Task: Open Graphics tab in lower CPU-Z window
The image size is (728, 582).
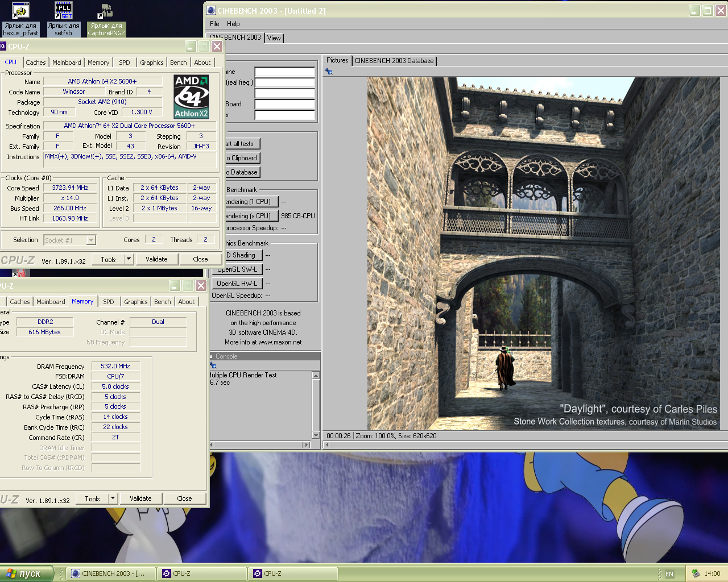Action: point(136,302)
